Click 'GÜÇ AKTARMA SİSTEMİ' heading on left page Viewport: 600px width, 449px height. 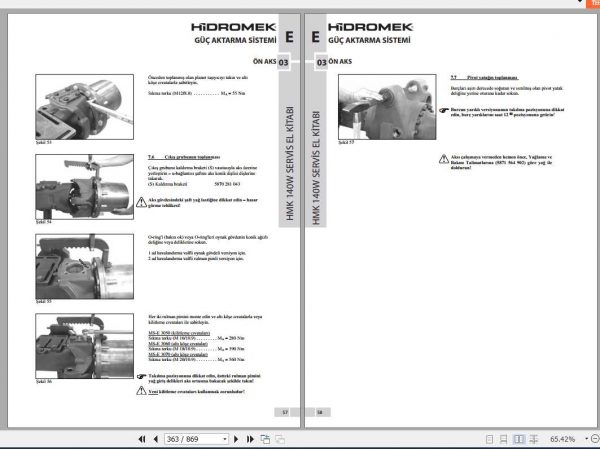pyautogui.click(x=235, y=40)
